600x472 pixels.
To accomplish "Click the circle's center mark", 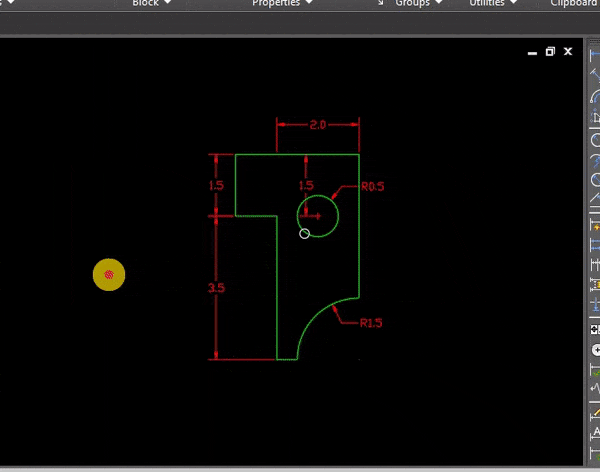I will 318,216.
